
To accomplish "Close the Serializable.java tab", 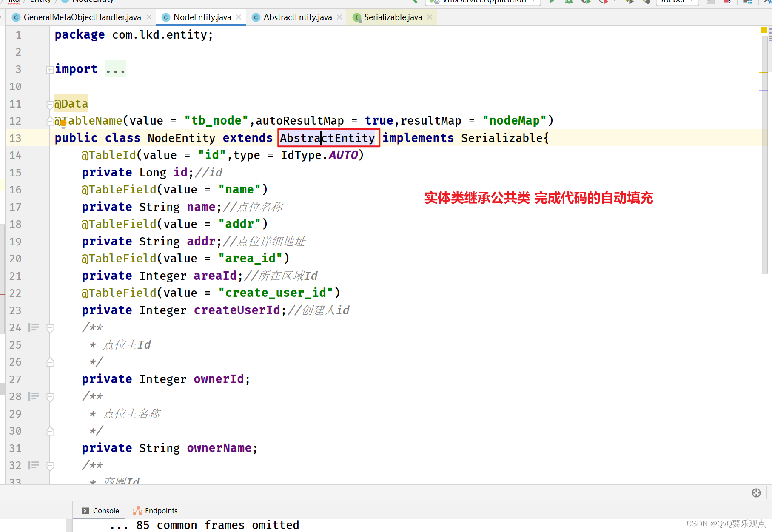I will [x=430, y=17].
